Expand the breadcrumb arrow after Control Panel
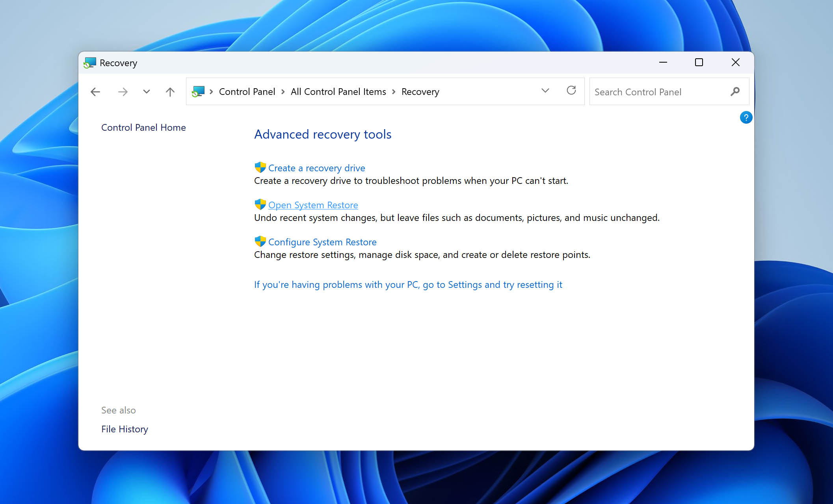833x504 pixels. point(283,91)
